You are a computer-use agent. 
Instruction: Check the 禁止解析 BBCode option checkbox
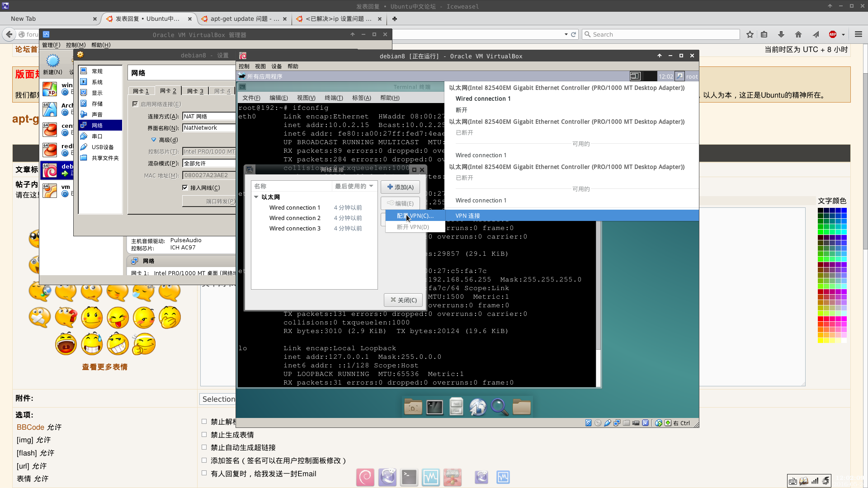pos(204,422)
